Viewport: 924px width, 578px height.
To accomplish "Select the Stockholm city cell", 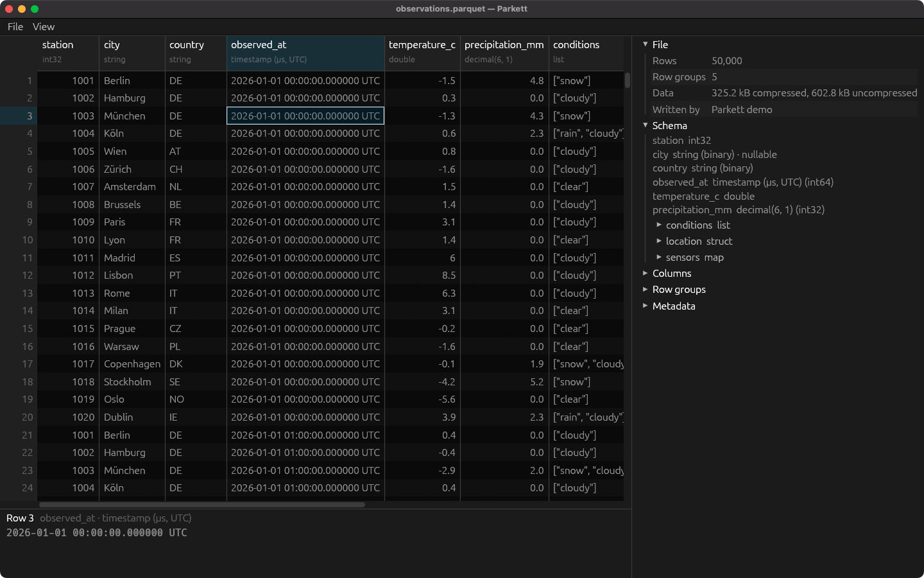I will coord(132,381).
